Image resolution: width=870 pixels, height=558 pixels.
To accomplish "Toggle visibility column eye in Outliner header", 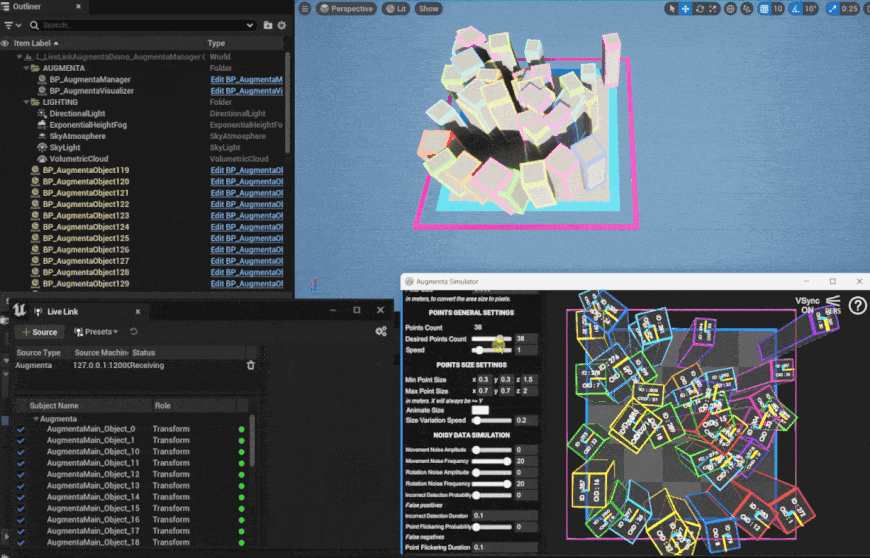I will [x=5, y=43].
